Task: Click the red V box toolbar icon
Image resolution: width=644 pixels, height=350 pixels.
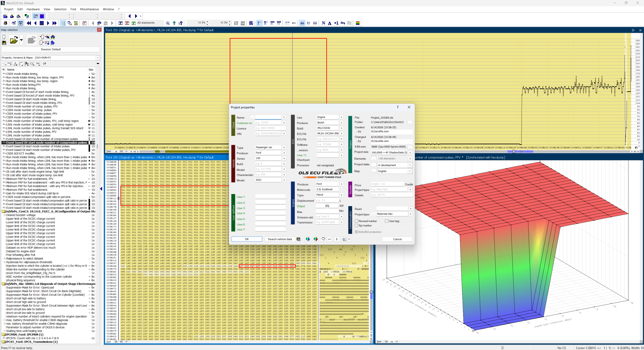Action: click(x=127, y=23)
